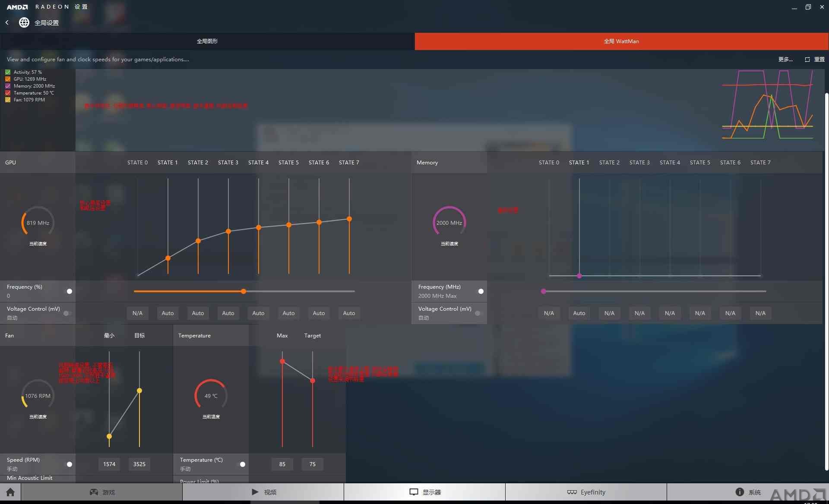Viewport: 829px width, 504px height.
Task: Click fan target speed field 3525
Action: pyautogui.click(x=139, y=464)
